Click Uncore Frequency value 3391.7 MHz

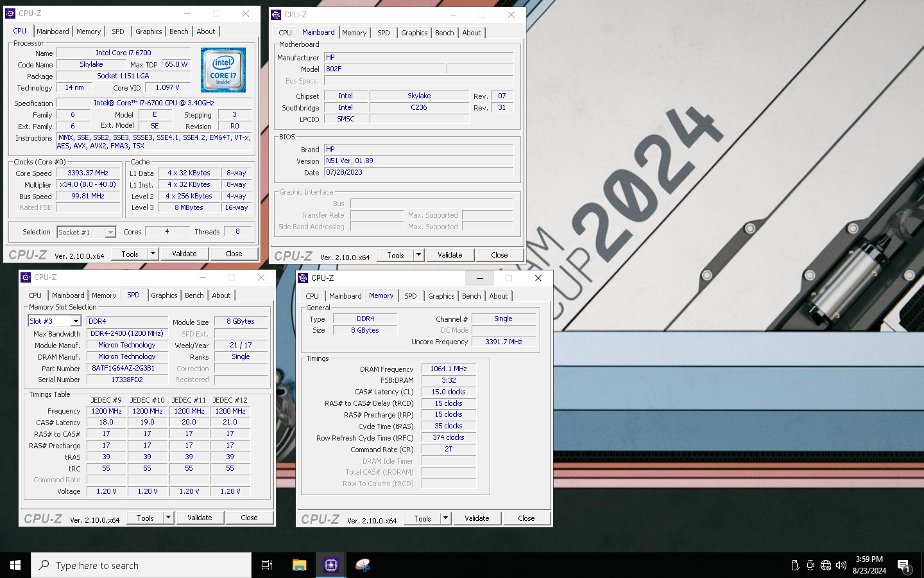[x=504, y=342]
